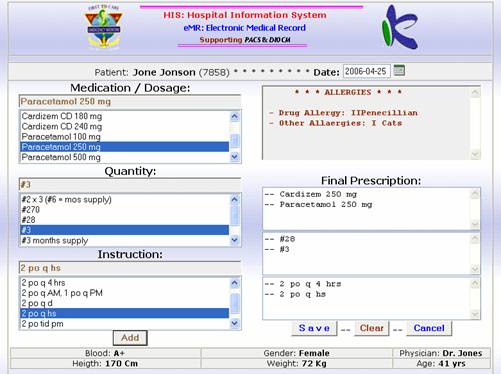
Task: Select Cardizem CD 180 mg in the list
Action: 125,116
